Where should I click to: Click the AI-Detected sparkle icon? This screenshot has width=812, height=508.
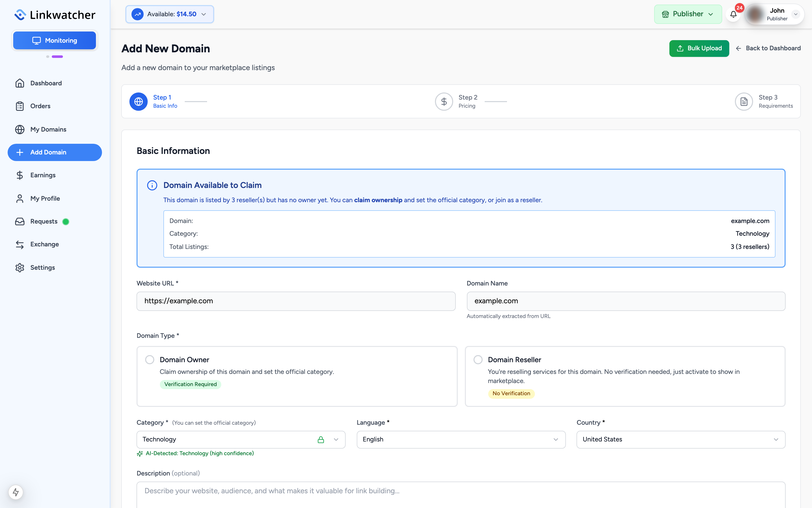point(140,454)
